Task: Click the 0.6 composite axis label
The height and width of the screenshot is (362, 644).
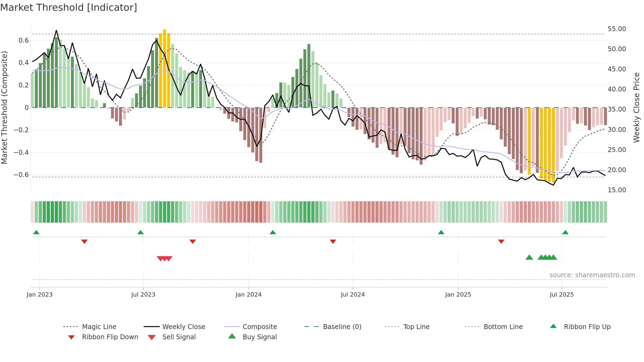Action: [24, 40]
